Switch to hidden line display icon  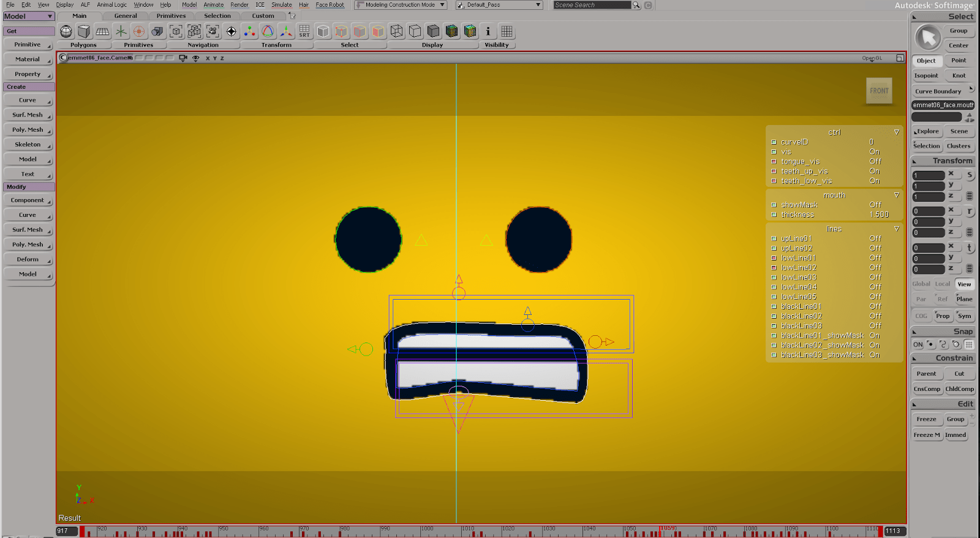pyautogui.click(x=415, y=31)
